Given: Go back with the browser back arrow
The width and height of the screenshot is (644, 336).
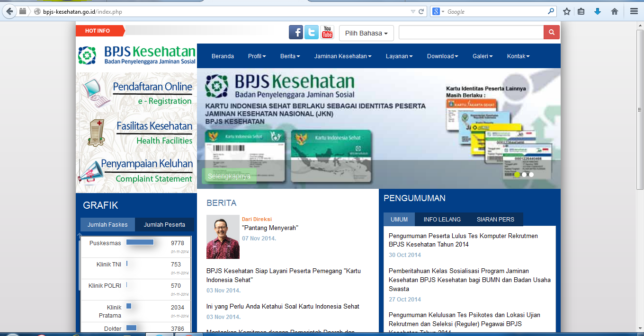Looking at the screenshot, I should point(9,11).
